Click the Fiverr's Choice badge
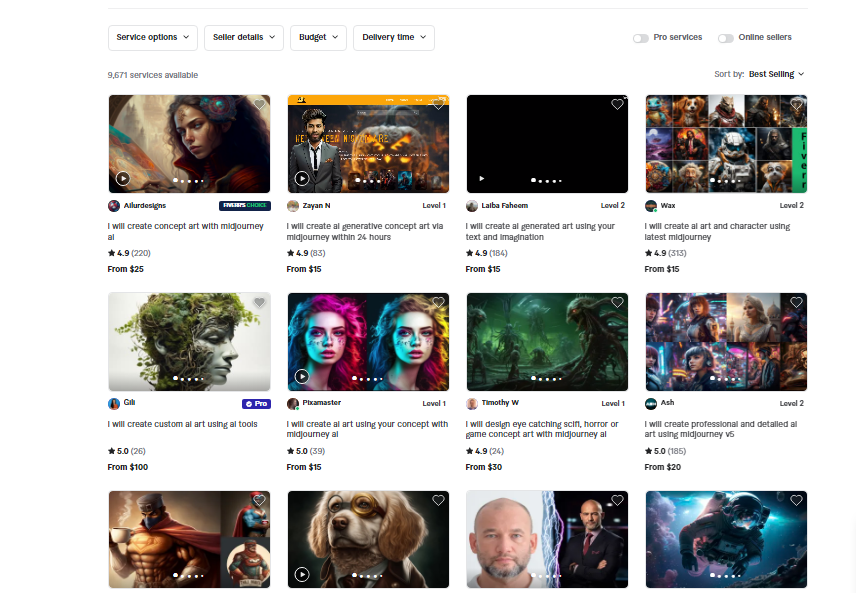 coord(245,205)
